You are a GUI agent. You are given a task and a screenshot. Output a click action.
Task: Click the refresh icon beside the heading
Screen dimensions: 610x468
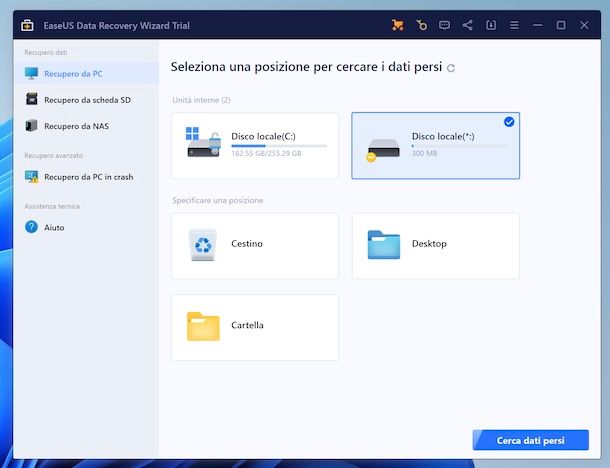[x=450, y=68]
